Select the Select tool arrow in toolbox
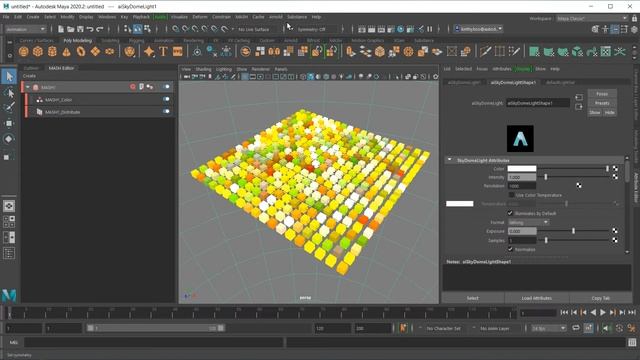 [9, 76]
